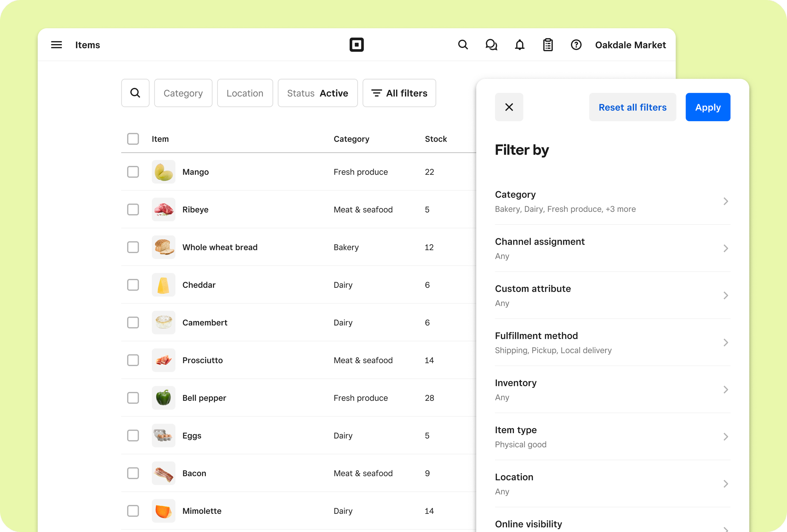Close the Filter by panel
The height and width of the screenshot is (532, 787).
click(x=509, y=107)
